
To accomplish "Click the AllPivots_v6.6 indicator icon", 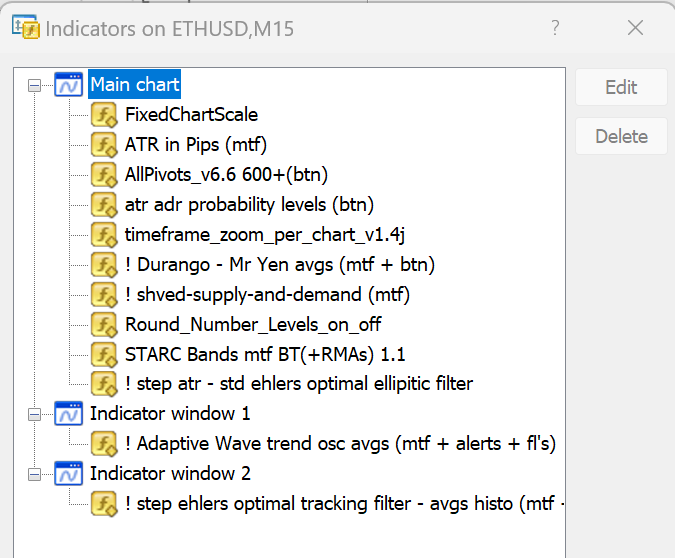I will pos(104,175).
